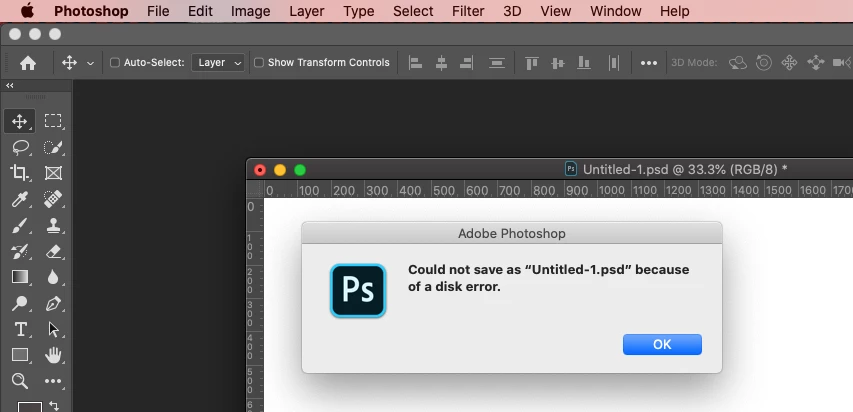Image resolution: width=853 pixels, height=412 pixels.
Task: Click the Home icon in the options bar
Action: click(x=28, y=63)
